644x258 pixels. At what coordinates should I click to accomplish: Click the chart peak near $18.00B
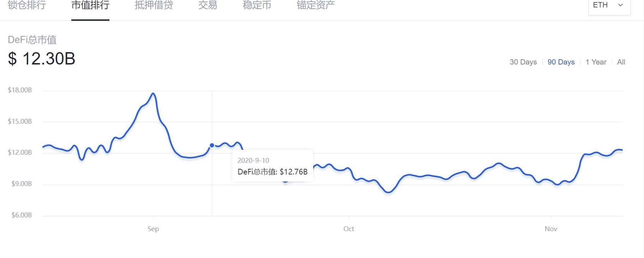click(x=153, y=93)
